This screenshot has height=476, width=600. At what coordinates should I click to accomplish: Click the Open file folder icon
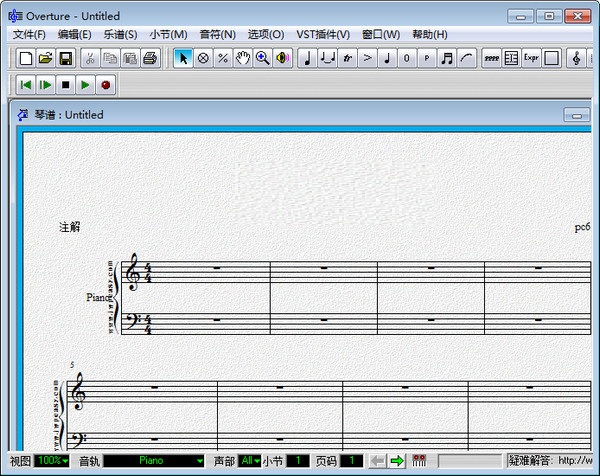[x=45, y=59]
